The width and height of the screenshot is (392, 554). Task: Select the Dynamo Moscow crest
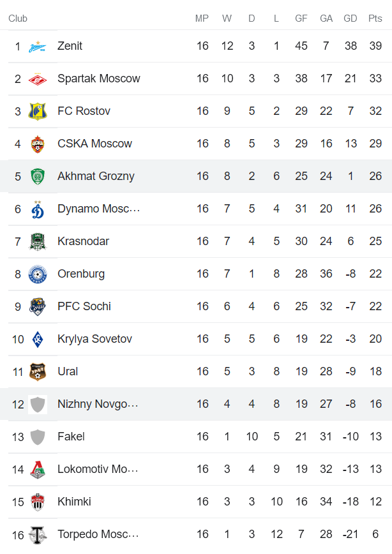point(38,209)
